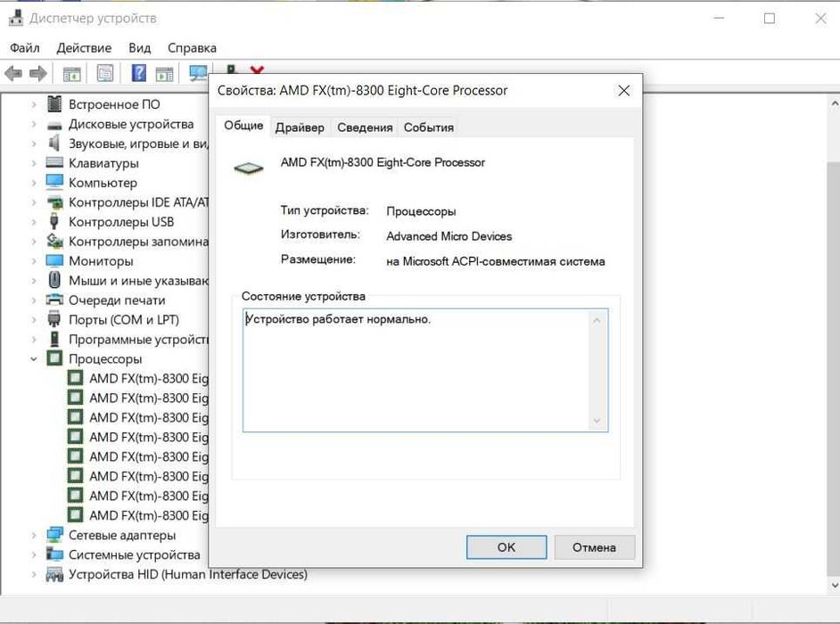Click the Процессоры category icon

click(x=54, y=358)
